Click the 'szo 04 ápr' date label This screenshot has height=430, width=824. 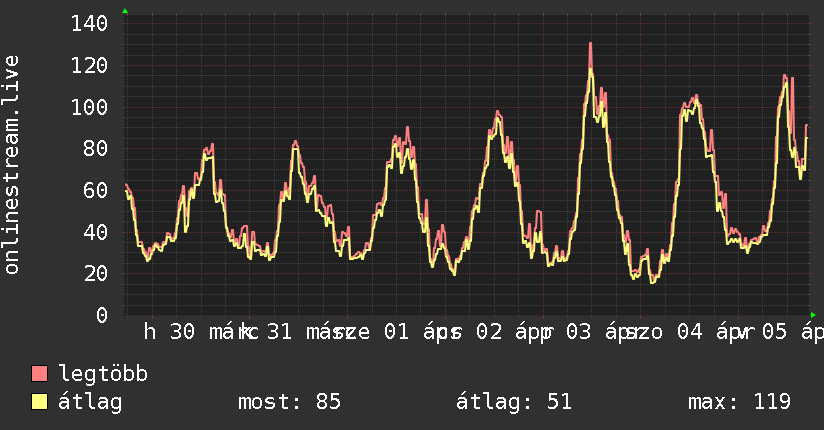click(689, 332)
